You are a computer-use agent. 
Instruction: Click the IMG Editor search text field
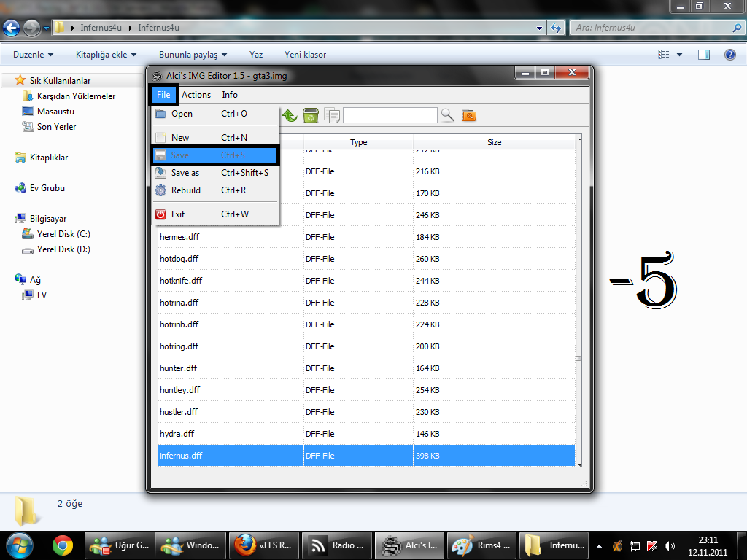click(x=390, y=115)
